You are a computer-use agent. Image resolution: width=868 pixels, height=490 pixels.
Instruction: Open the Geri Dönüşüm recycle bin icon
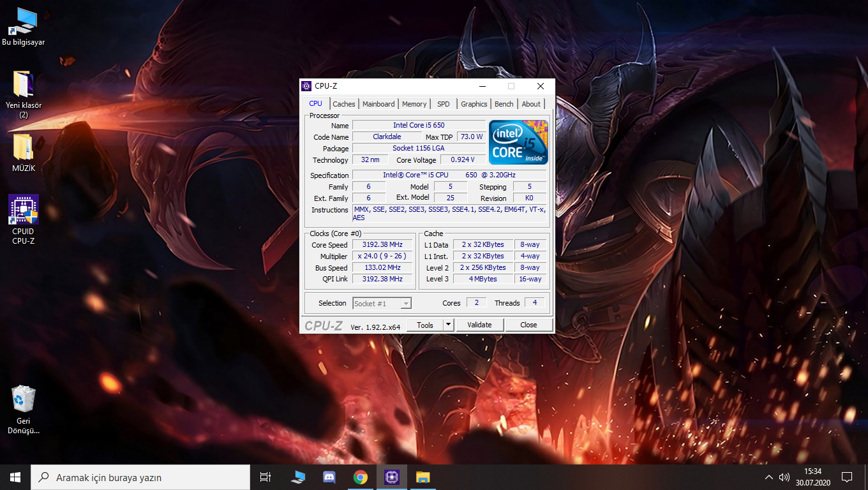pos(24,399)
